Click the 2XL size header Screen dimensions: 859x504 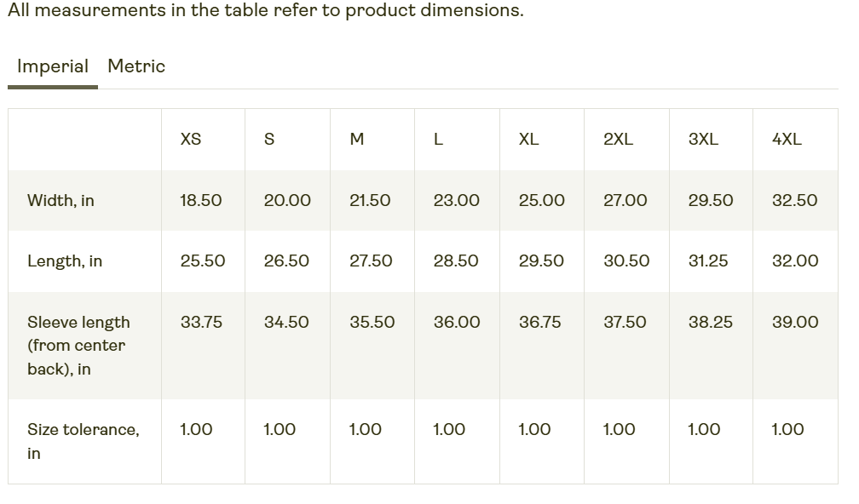(x=618, y=140)
